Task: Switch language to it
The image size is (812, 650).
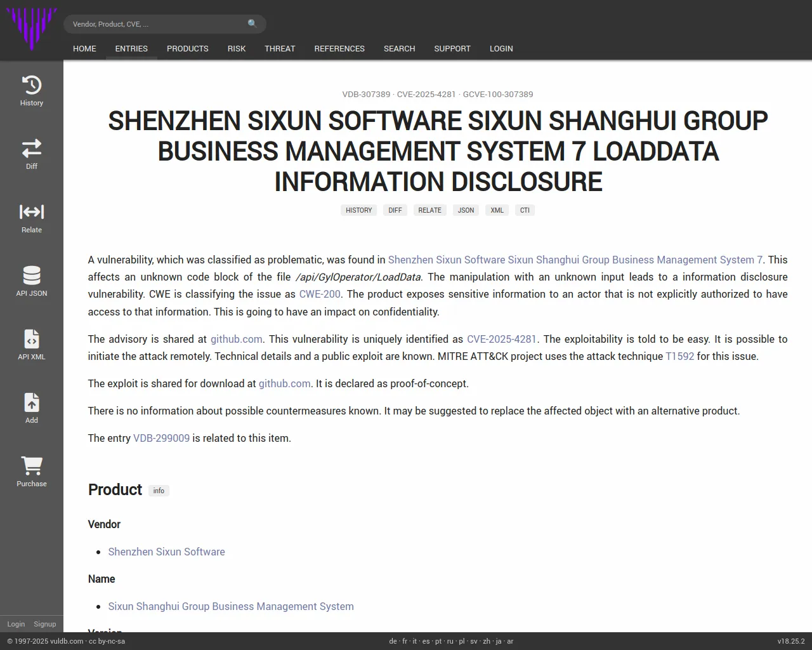Action: tap(415, 641)
